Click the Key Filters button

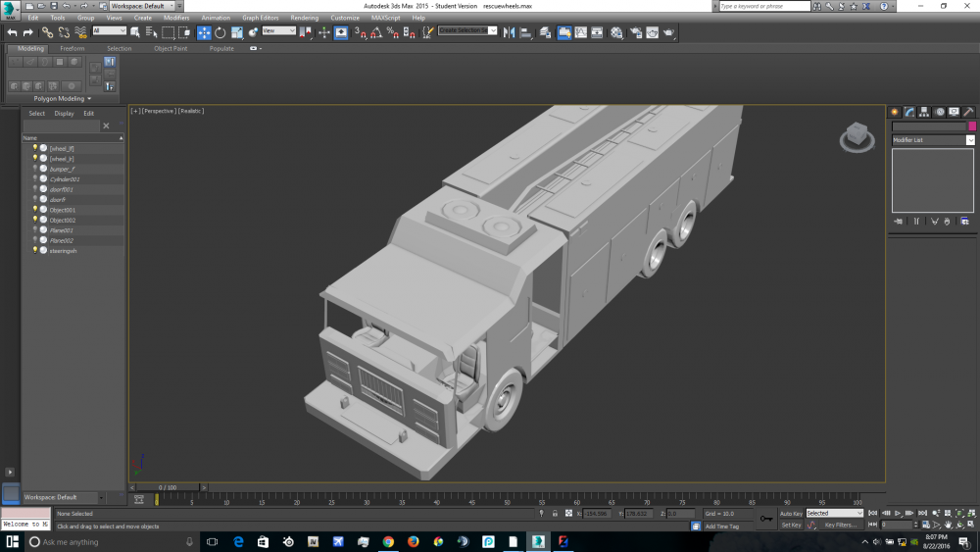(x=840, y=525)
